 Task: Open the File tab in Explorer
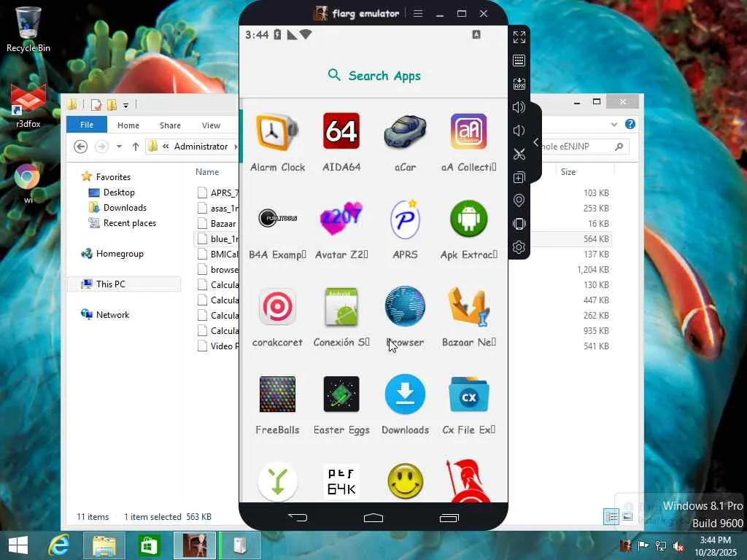coord(87,125)
